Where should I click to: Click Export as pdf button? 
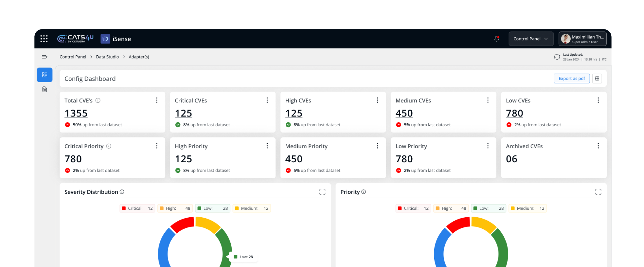[x=572, y=79]
